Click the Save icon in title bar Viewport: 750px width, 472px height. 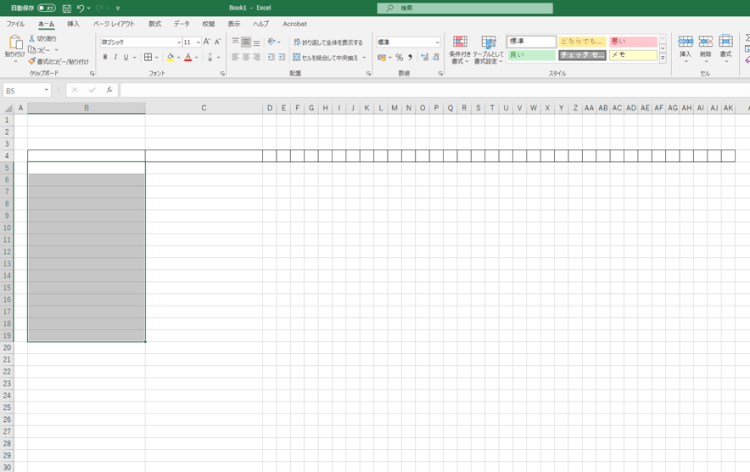pos(66,7)
